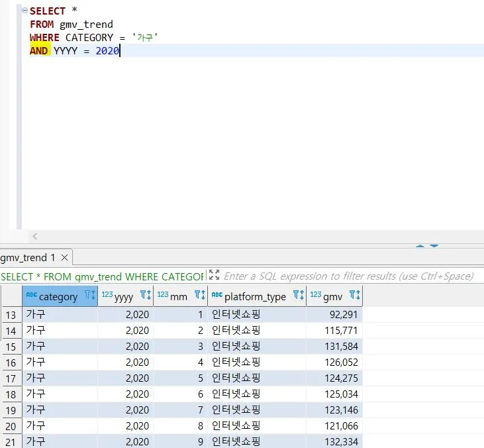This screenshot has height=448, width=484.
Task: Click gmv cell 92,291
Action: [x=334, y=315]
